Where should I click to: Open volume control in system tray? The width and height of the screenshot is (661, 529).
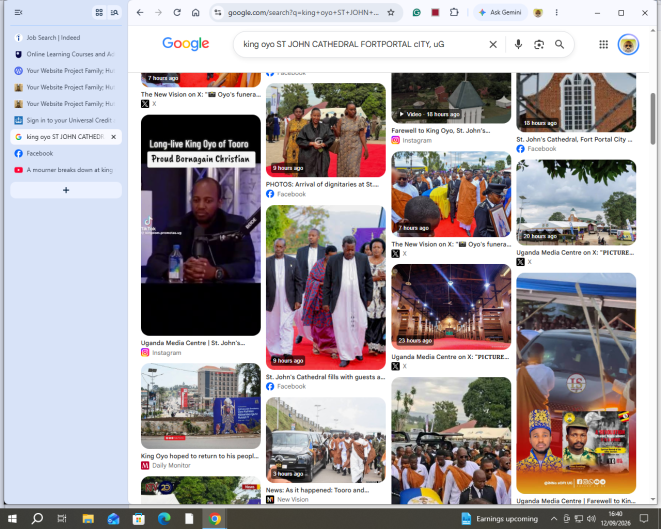pyautogui.click(x=591, y=518)
